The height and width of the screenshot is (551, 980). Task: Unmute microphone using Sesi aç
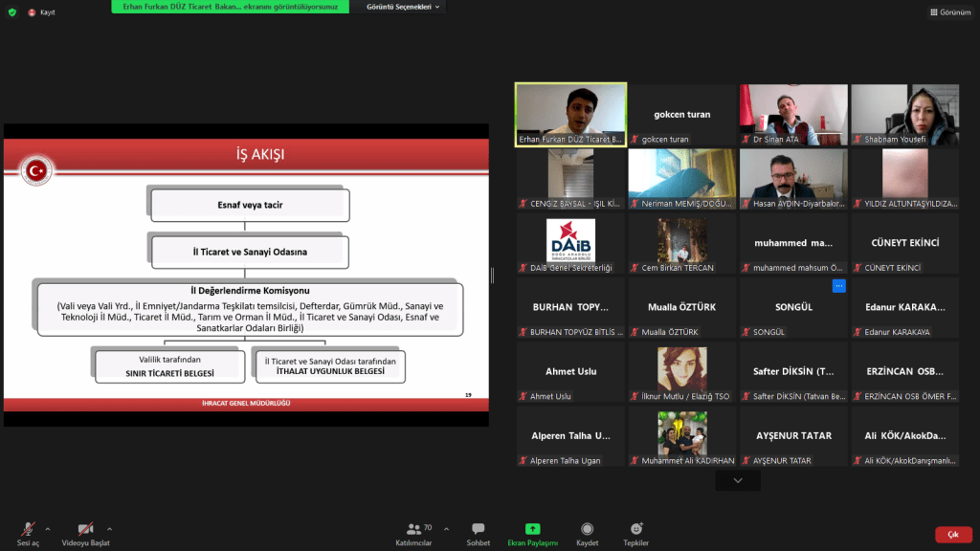[x=29, y=533]
